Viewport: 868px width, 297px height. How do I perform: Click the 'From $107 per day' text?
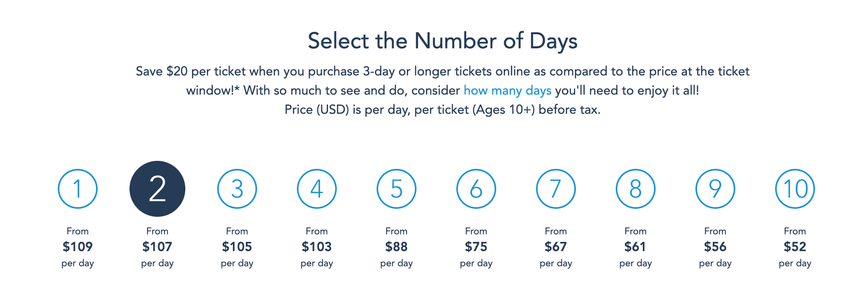click(157, 247)
